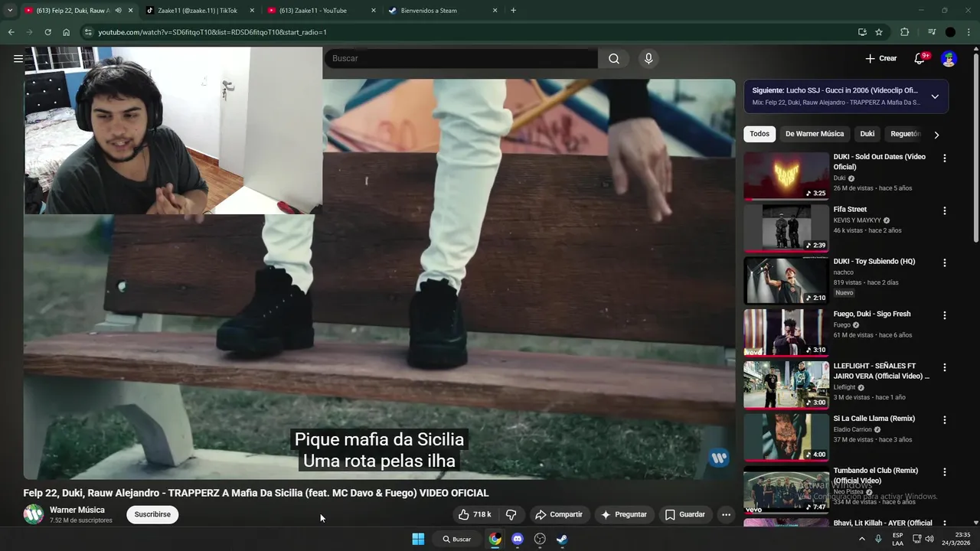The image size is (980, 551).
Task: Open options for DUKI - Toy Subiendo
Action: point(944,262)
